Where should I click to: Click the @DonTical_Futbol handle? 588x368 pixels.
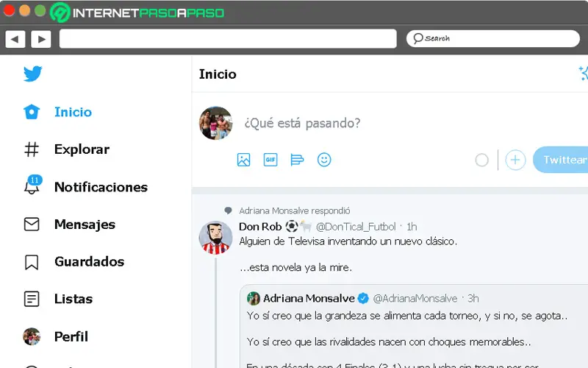coord(356,227)
